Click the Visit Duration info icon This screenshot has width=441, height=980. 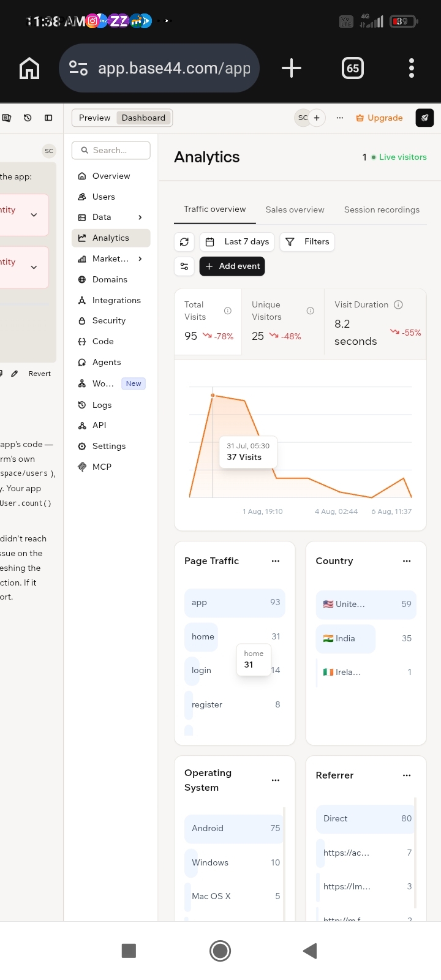[398, 304]
